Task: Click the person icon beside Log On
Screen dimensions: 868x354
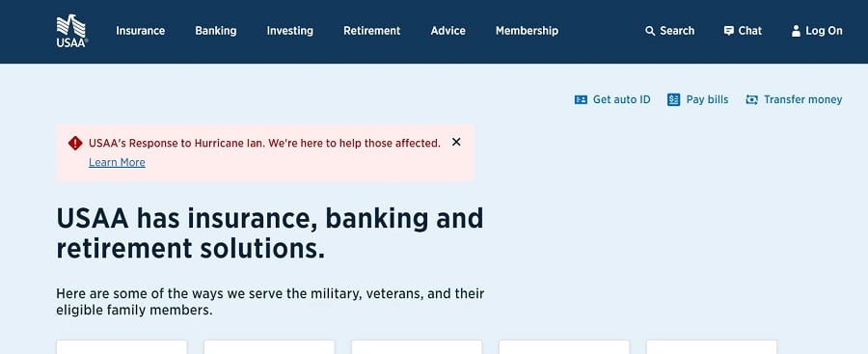Action: pyautogui.click(x=796, y=31)
